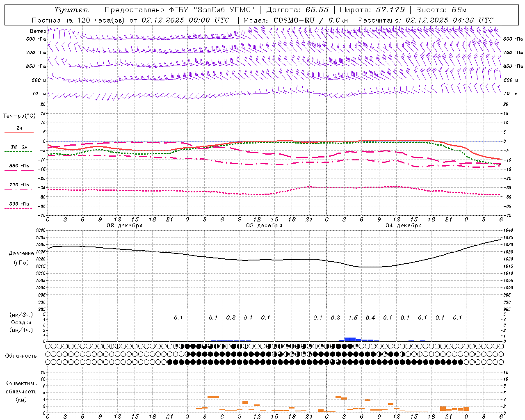
Task: Click the "(мм/3ч.)" precipitation unit label
Action: 21,315
